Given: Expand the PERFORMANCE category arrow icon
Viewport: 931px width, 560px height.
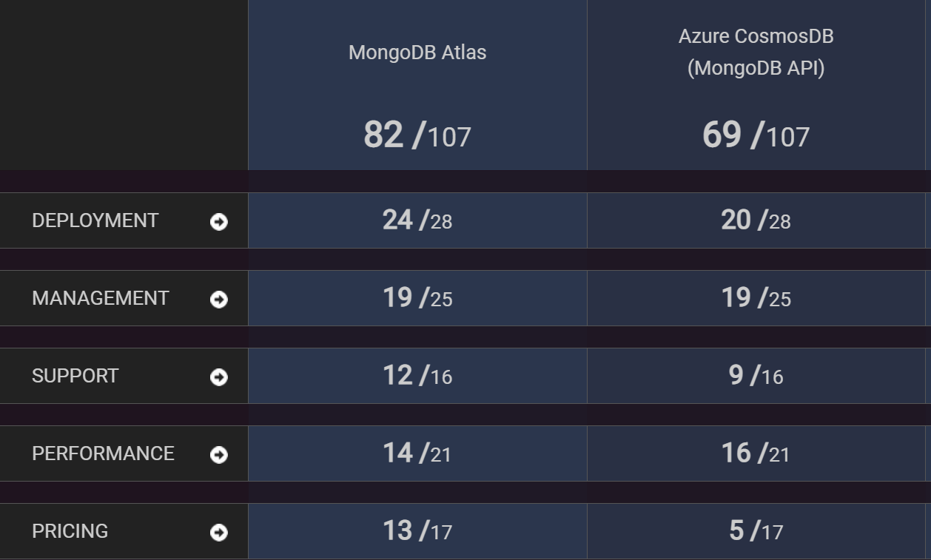Looking at the screenshot, I should pyautogui.click(x=217, y=453).
